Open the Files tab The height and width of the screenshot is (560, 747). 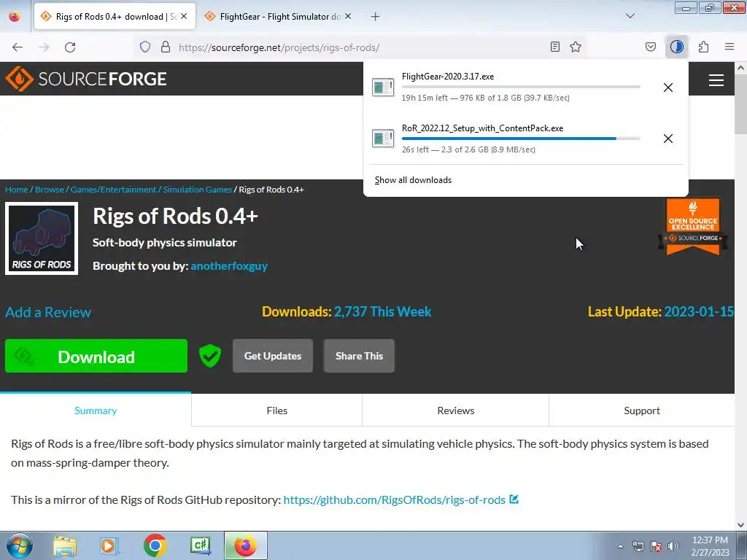276,411
